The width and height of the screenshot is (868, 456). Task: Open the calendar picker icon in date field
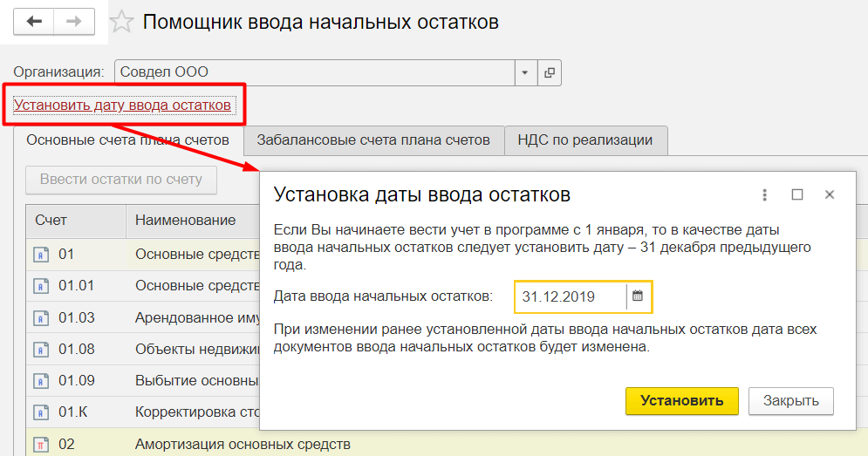[638, 296]
